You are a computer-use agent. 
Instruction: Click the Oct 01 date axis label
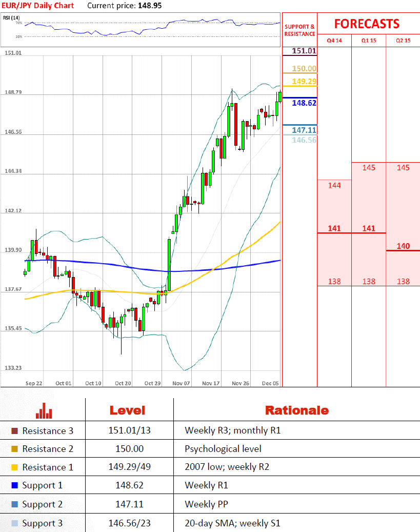click(x=64, y=383)
